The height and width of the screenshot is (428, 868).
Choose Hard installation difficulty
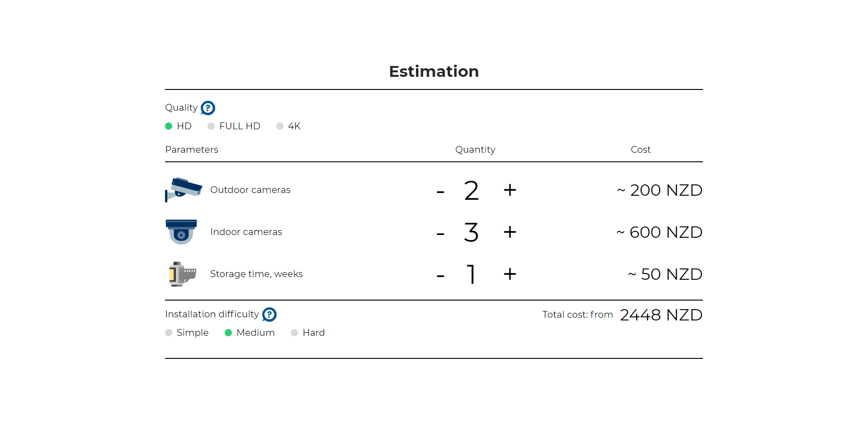294,333
